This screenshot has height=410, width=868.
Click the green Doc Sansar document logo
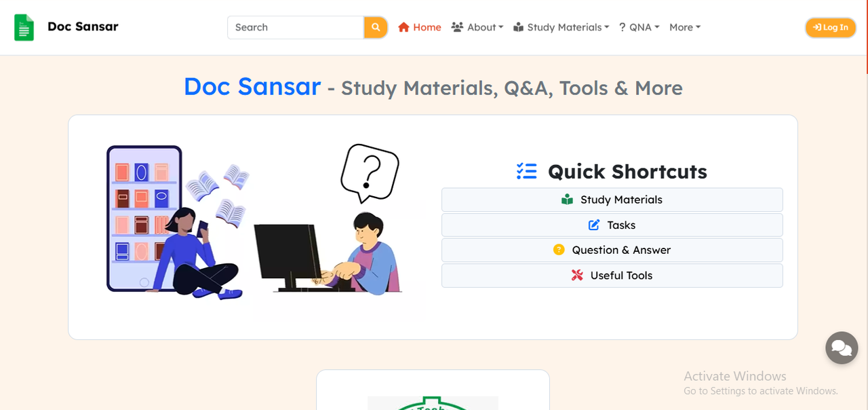(x=24, y=27)
